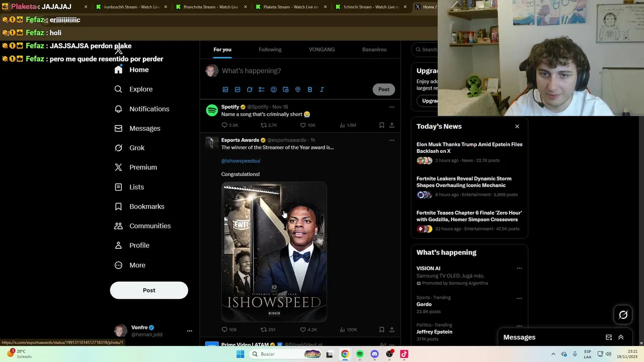View analytics of the Esports Awards post
The height and width of the screenshot is (362, 644).
(x=348, y=330)
